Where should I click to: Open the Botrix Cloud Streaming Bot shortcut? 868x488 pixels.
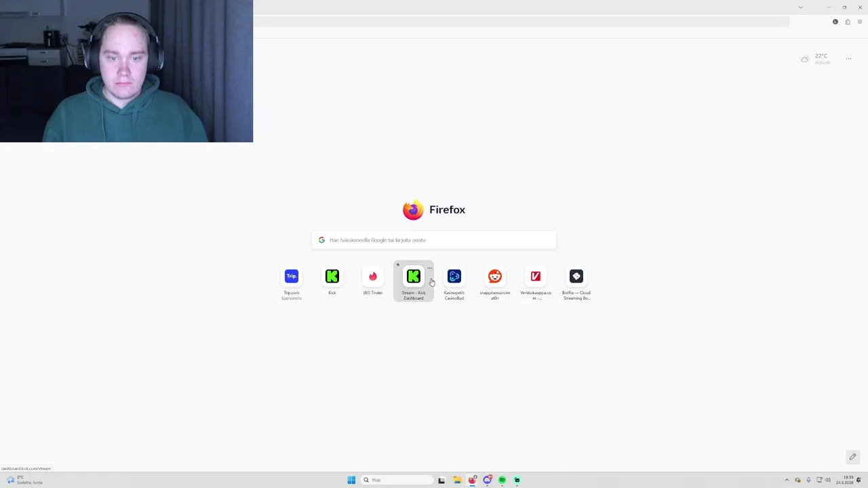pyautogui.click(x=576, y=283)
